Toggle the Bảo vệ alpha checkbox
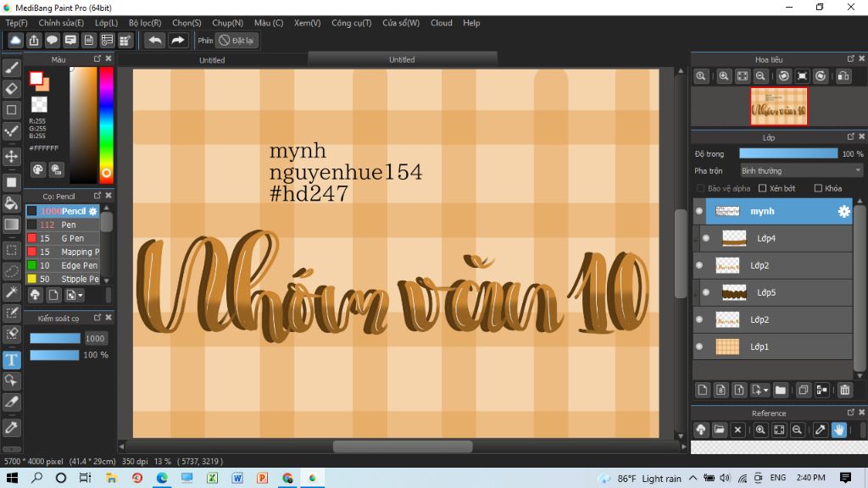Viewport: 868px width, 488px height. (701, 189)
